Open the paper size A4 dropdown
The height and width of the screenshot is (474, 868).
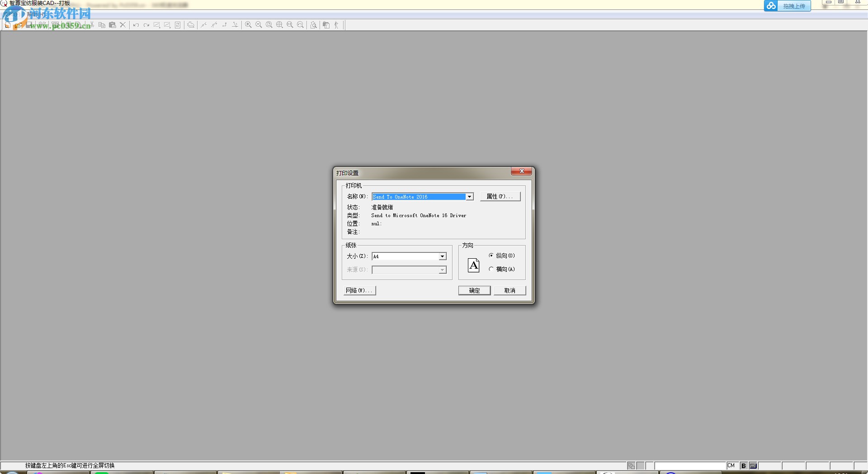tap(443, 256)
